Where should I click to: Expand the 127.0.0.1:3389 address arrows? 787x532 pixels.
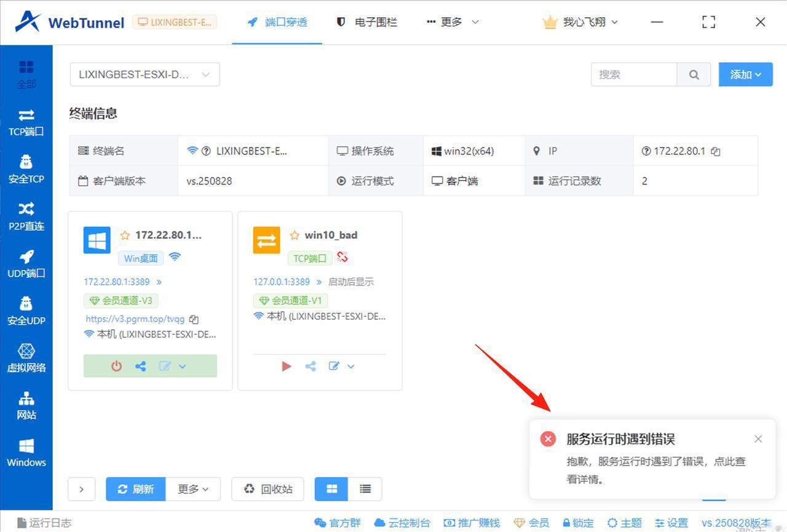319,282
